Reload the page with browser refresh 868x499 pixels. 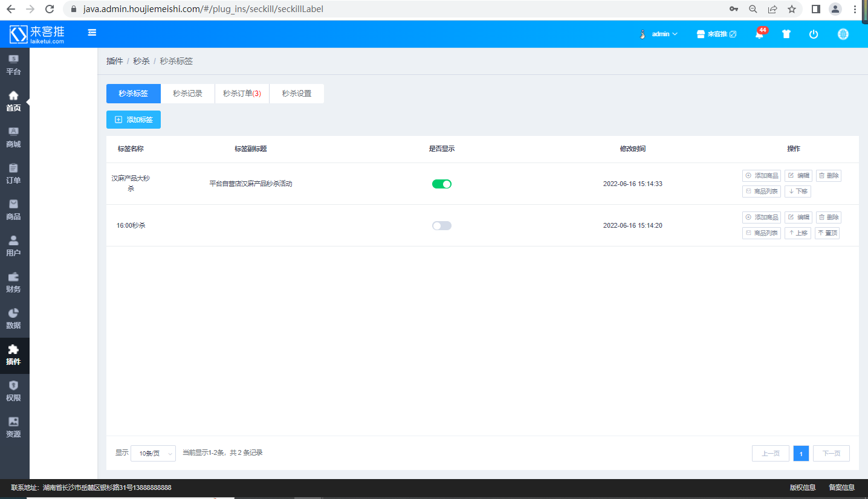(x=50, y=9)
